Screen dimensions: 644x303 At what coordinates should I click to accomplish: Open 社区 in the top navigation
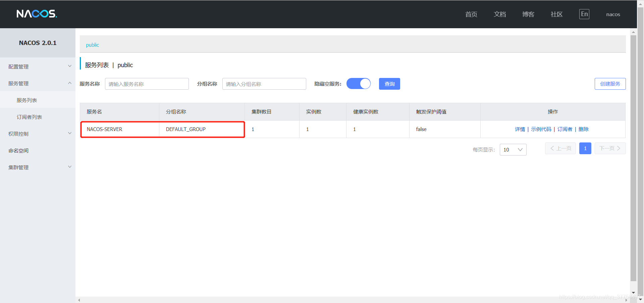tap(557, 14)
